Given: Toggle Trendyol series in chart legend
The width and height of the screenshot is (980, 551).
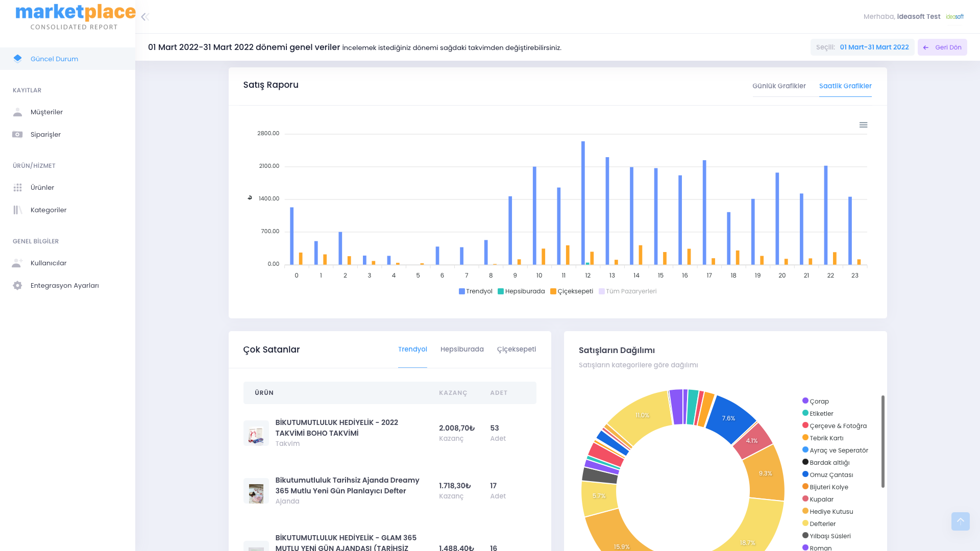Looking at the screenshot, I should point(475,291).
